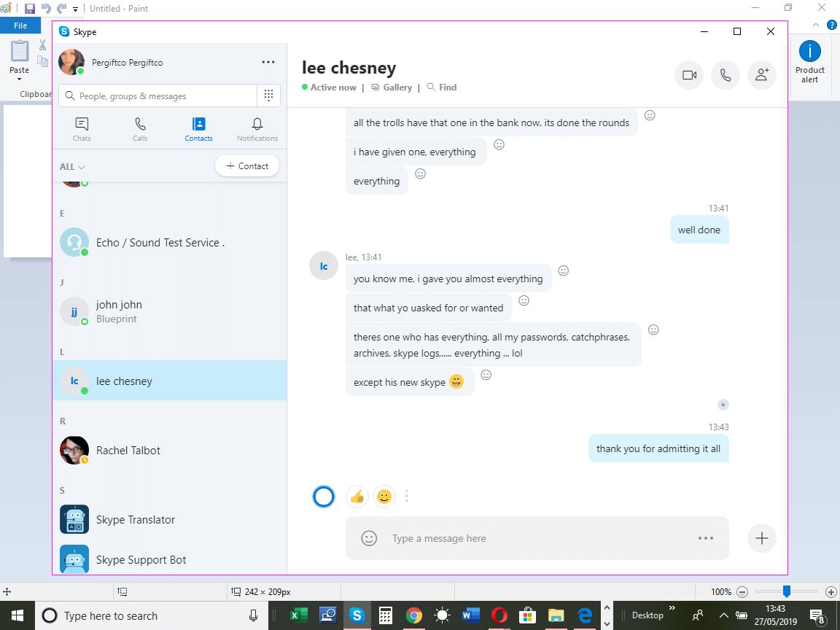Zoom out with Paint's minus button
Viewport: 840px width, 630px height.
coord(742,592)
